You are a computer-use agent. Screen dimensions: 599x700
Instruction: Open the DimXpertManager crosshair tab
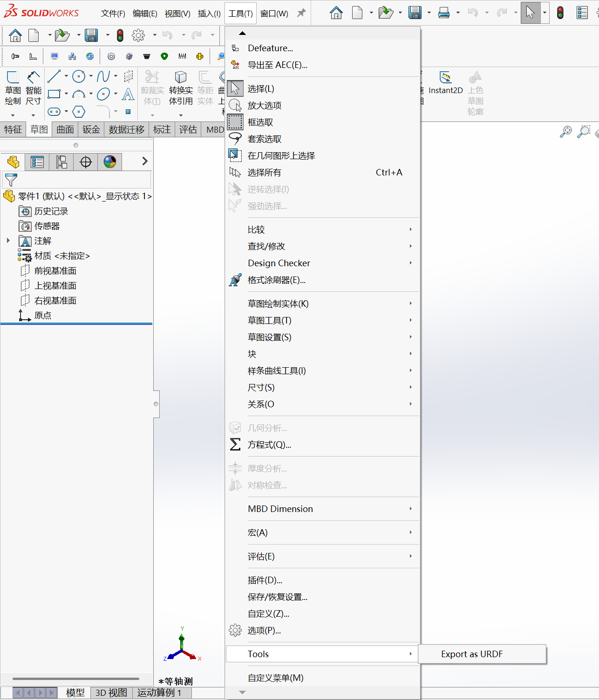point(86,162)
